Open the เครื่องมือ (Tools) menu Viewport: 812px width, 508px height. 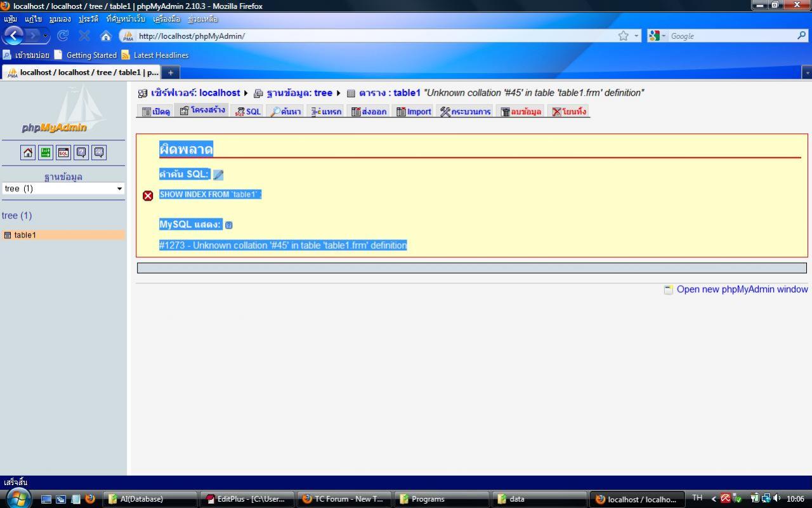166,19
